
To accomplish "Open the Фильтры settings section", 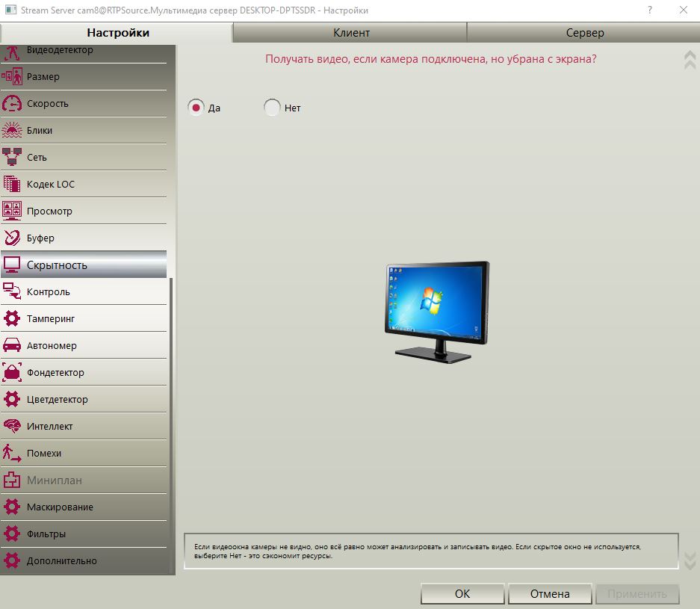I will pyautogui.click(x=84, y=534).
